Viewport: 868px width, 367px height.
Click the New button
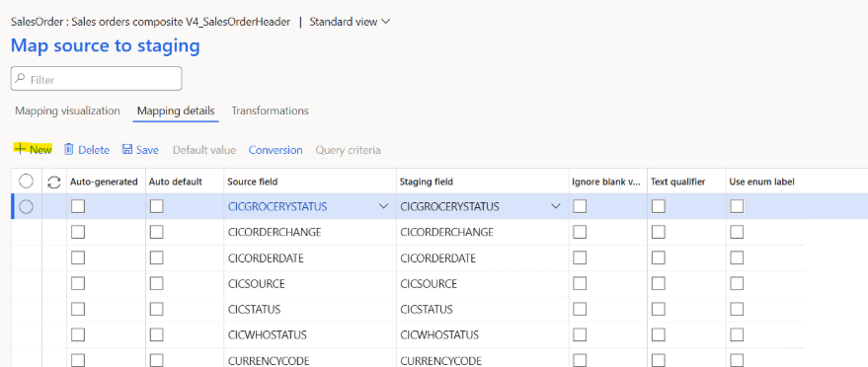34,150
